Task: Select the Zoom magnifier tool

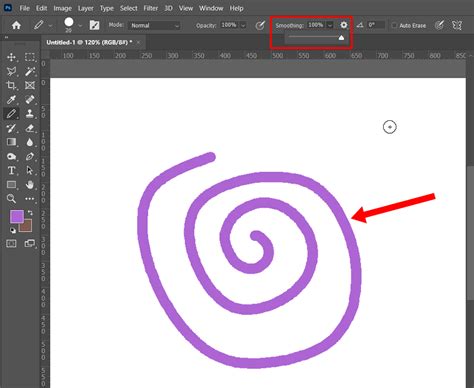Action: 11,199
